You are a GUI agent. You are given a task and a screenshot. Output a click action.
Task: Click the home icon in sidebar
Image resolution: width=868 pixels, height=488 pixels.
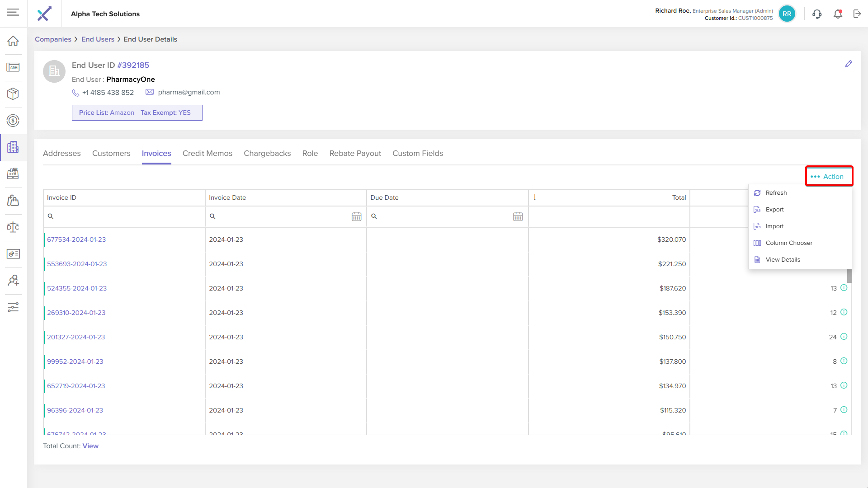13,41
